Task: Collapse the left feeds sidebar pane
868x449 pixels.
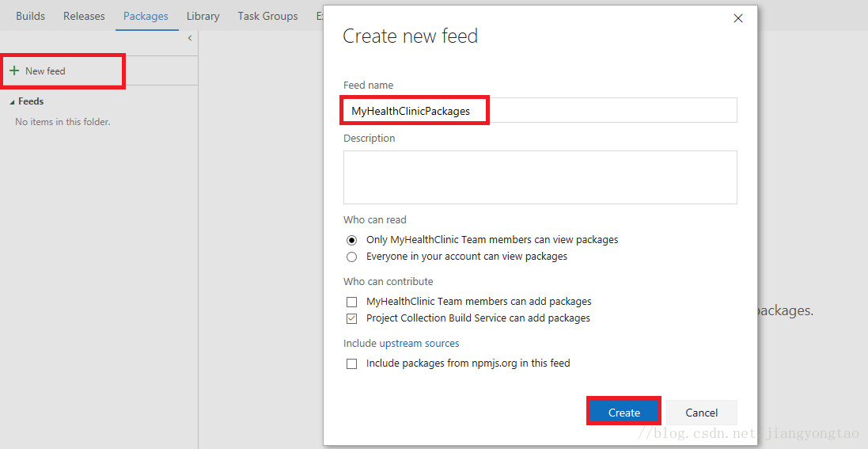Action: click(190, 38)
